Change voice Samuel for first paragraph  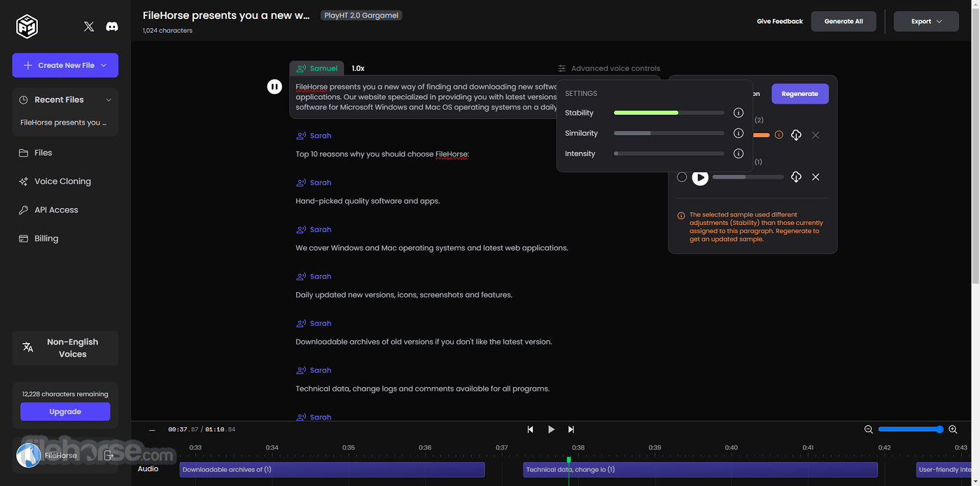[317, 69]
